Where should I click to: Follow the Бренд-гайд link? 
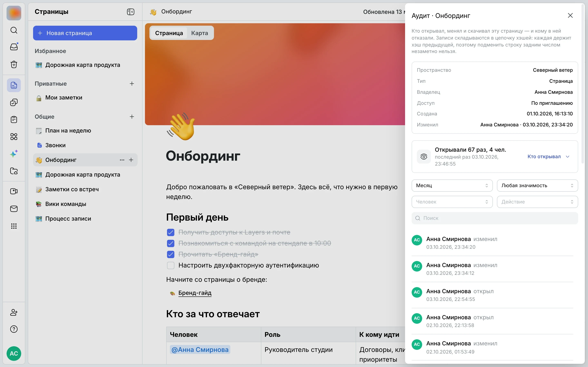tap(195, 293)
